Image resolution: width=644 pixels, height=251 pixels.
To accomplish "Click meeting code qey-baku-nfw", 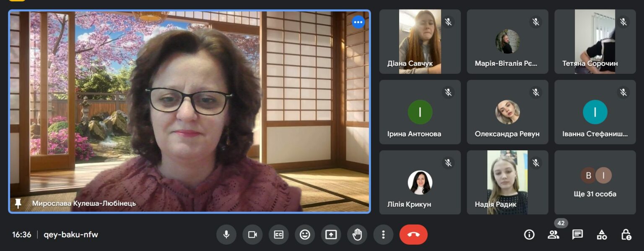I will (71, 235).
